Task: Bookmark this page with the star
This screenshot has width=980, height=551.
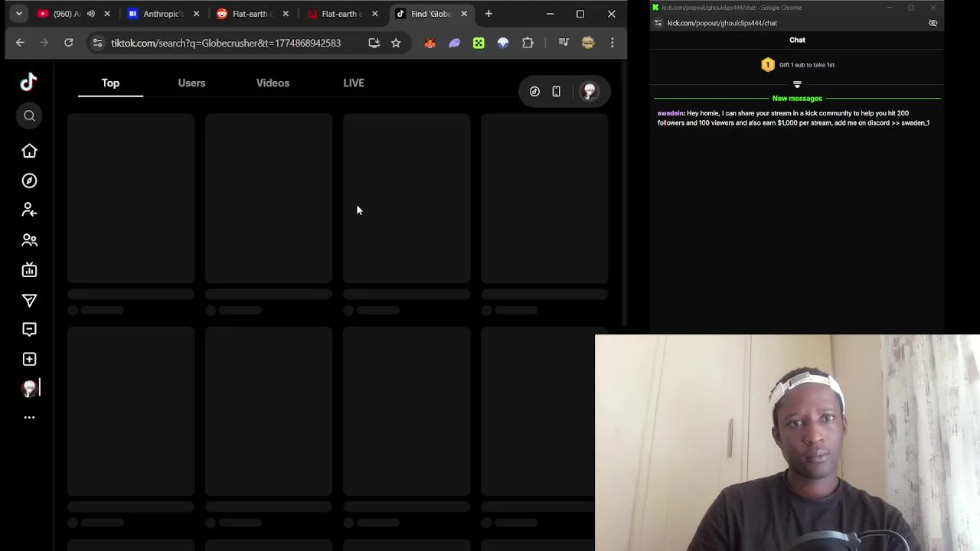Action: click(396, 43)
